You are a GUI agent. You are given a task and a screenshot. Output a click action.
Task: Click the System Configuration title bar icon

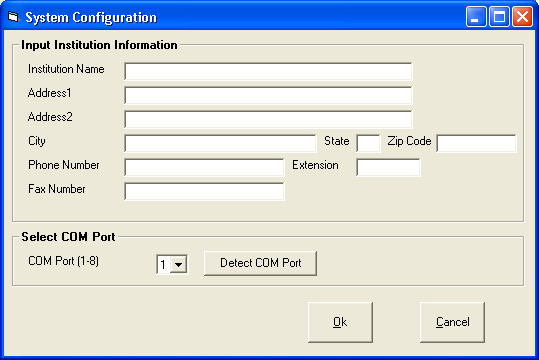pyautogui.click(x=13, y=17)
